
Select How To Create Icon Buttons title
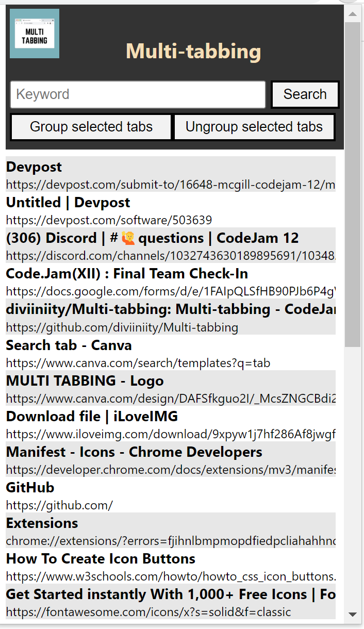tap(101, 558)
